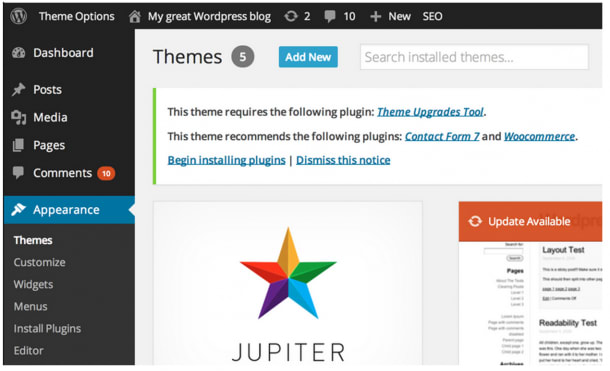The width and height of the screenshot is (610, 371).
Task: Click the Comments bubble icon in sidebar
Action: coord(18,173)
